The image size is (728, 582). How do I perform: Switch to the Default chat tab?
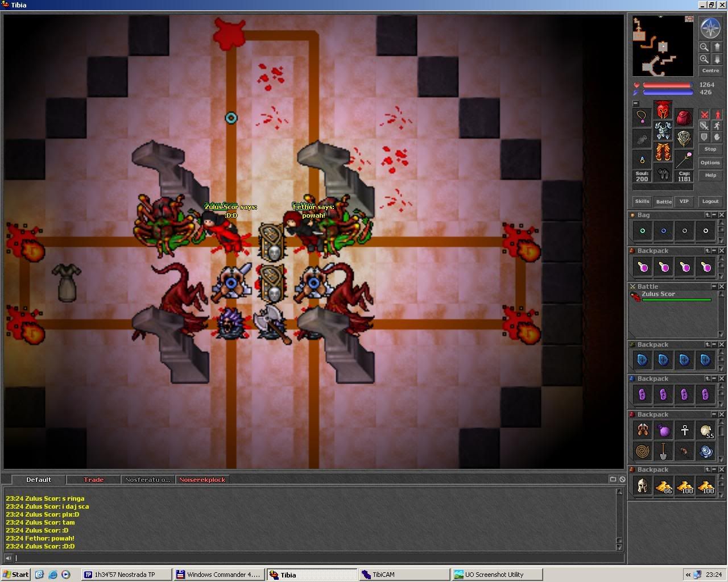coord(38,480)
